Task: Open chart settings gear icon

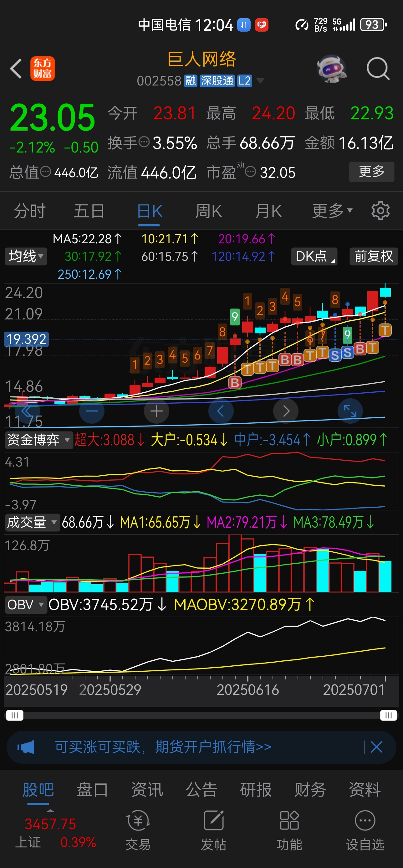Action: [x=380, y=211]
